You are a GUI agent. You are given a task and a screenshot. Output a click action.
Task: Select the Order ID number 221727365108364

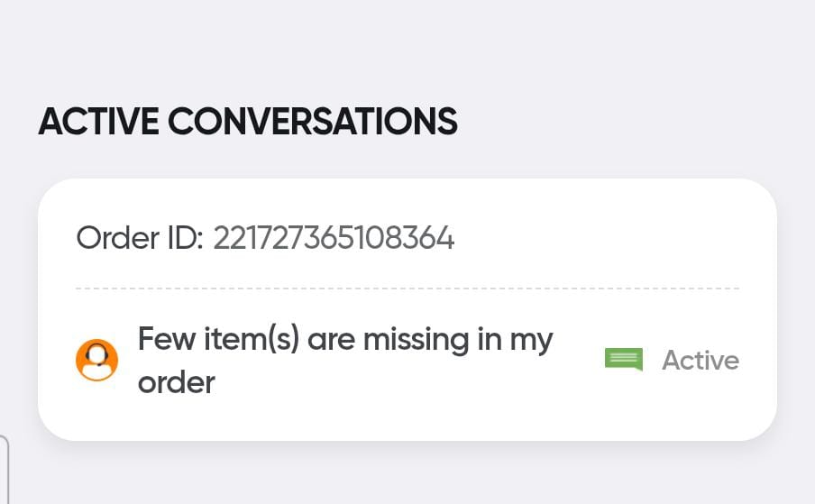(x=334, y=239)
